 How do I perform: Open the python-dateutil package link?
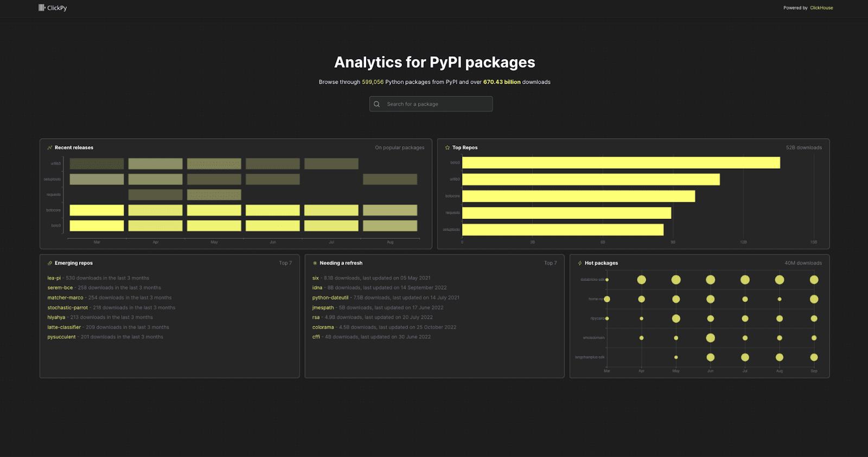point(330,298)
